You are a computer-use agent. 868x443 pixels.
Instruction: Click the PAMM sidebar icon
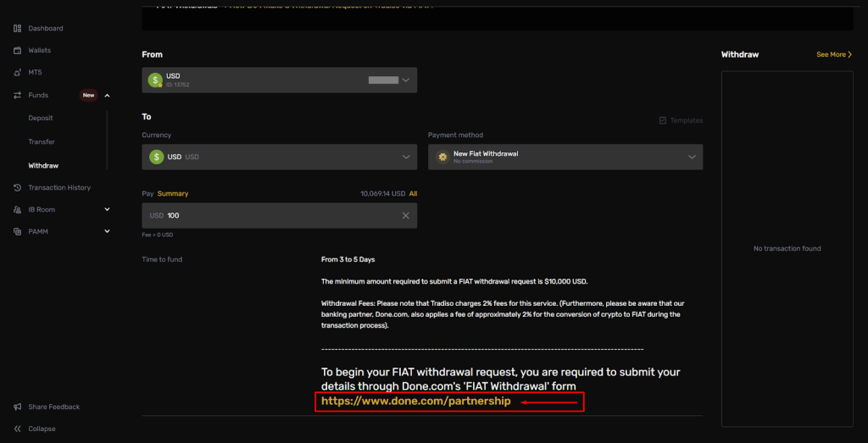point(18,231)
